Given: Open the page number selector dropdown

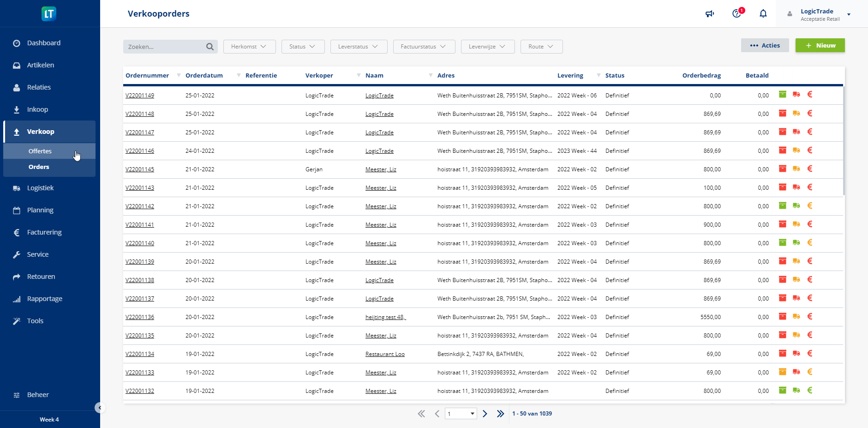Looking at the screenshot, I should 461,414.
